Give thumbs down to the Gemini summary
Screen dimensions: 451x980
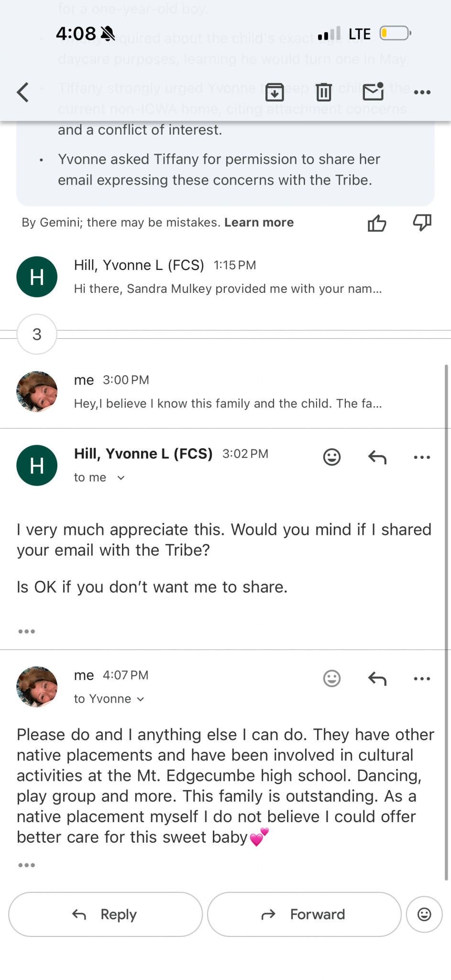[422, 223]
